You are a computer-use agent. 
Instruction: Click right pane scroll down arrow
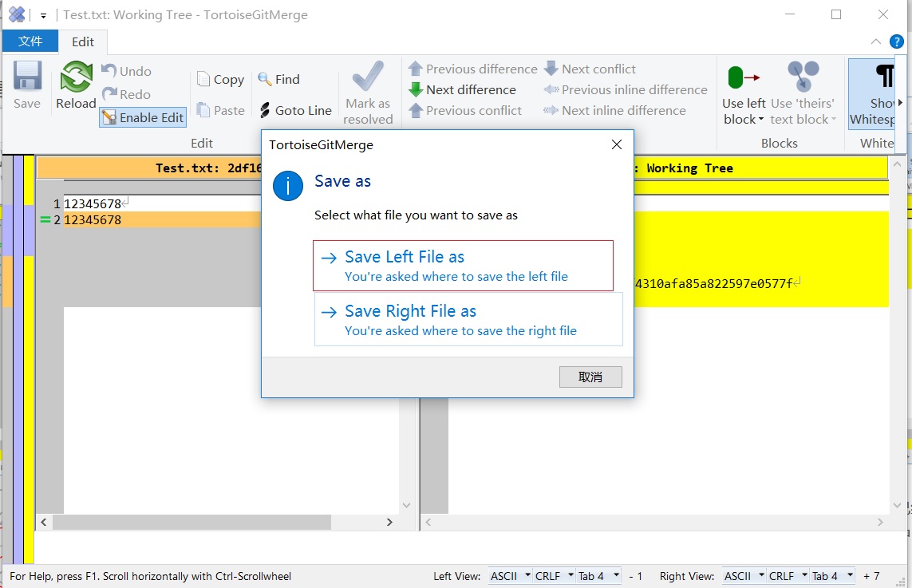tap(897, 505)
